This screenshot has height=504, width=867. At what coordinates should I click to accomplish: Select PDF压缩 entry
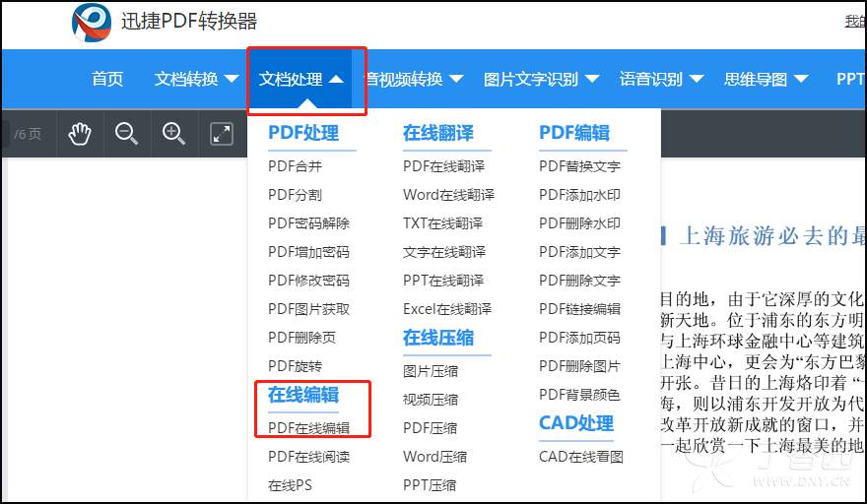point(430,428)
